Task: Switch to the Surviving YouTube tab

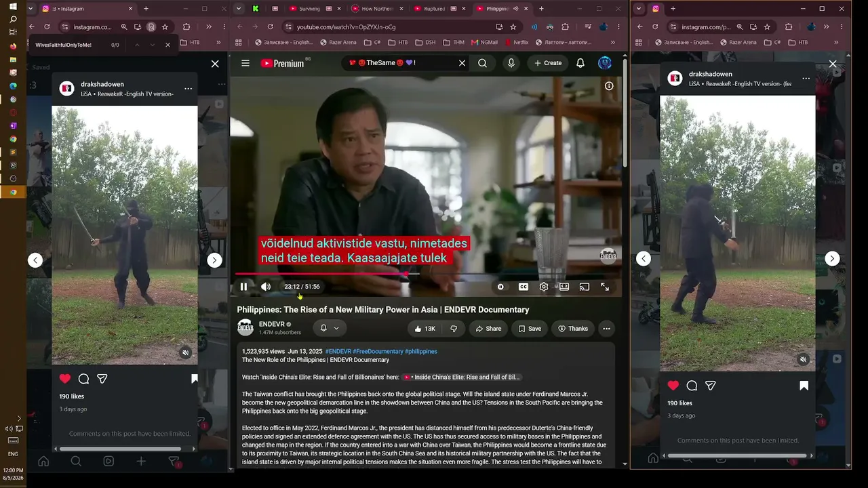Action: [x=311, y=9]
